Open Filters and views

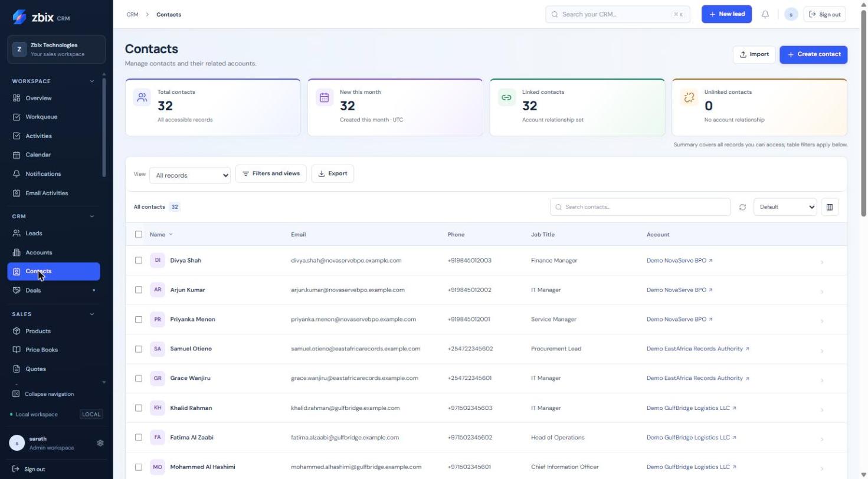[x=271, y=173]
